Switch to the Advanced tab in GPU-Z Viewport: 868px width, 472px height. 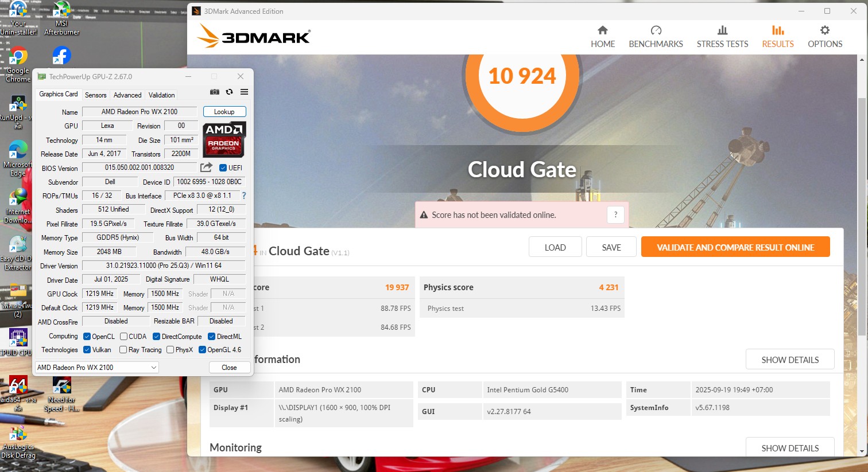tap(127, 95)
